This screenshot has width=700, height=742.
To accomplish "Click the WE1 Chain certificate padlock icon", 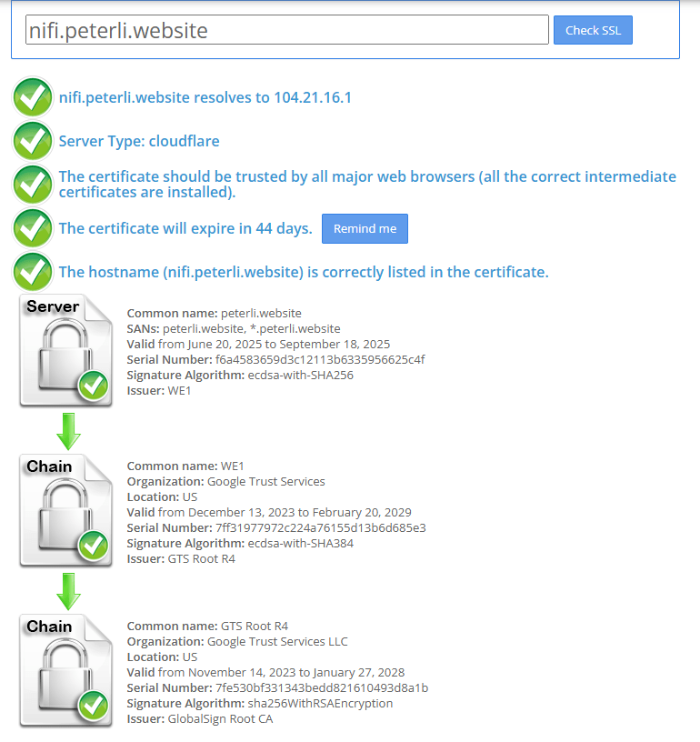I will coord(66,511).
